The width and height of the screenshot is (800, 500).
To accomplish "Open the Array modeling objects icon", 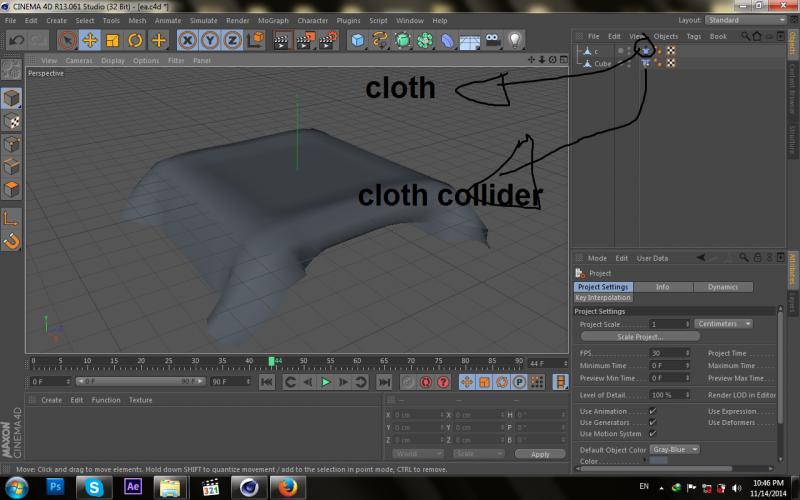I will [x=425, y=40].
